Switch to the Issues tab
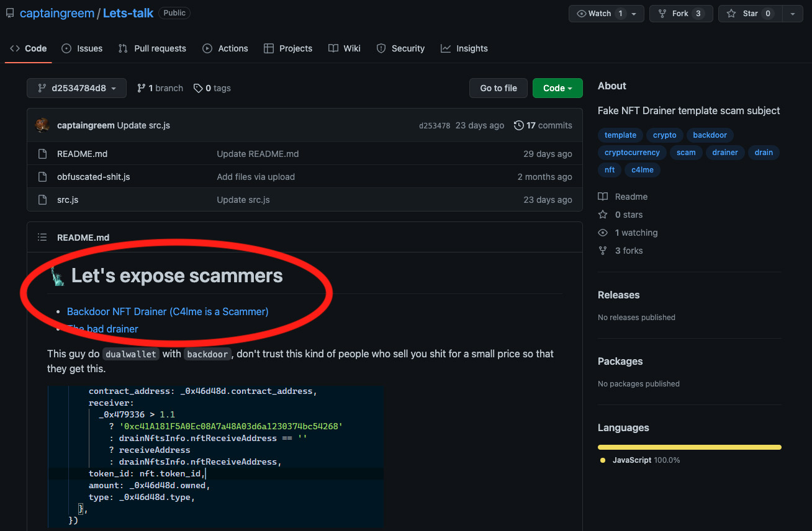Viewport: 812px width, 531px height. [82, 48]
